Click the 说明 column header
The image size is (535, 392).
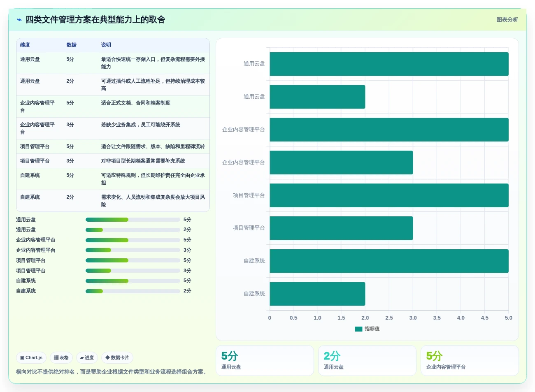coord(106,45)
